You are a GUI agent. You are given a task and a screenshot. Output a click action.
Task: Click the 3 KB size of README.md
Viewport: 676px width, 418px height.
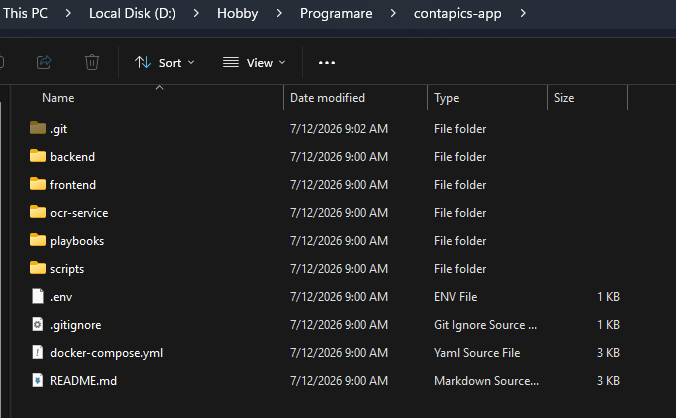coord(608,381)
